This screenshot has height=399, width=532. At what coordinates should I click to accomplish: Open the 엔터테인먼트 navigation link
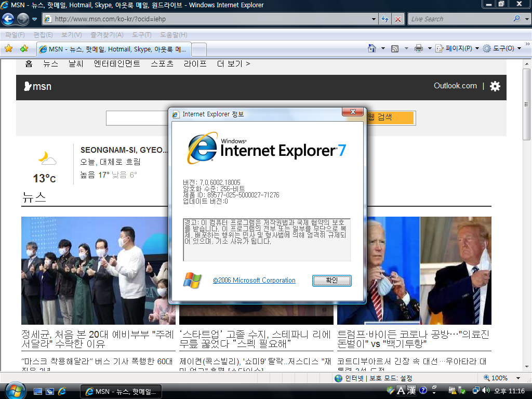pos(117,63)
